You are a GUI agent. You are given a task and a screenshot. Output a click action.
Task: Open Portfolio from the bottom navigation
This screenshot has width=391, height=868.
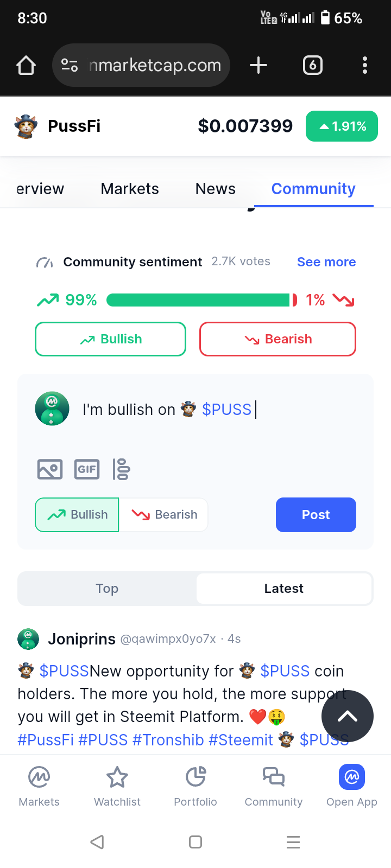click(x=195, y=787)
